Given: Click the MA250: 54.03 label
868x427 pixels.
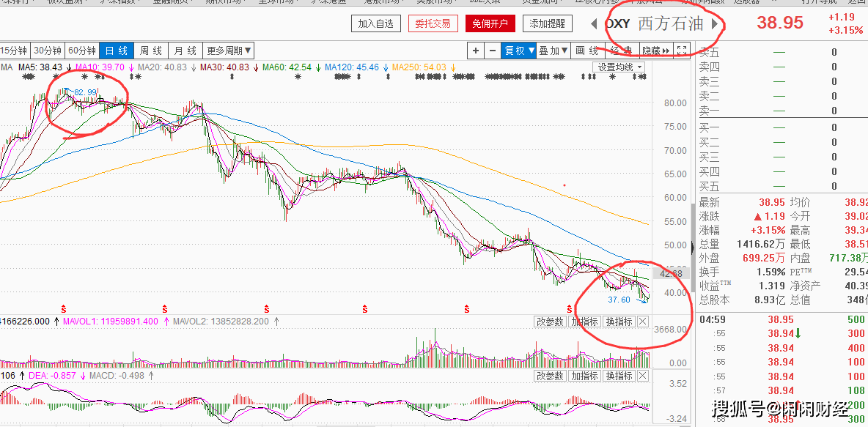Looking at the screenshot, I should tap(419, 67).
